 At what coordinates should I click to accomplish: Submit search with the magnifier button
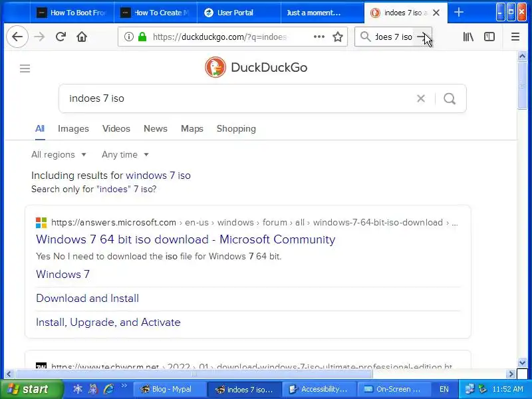[450, 98]
